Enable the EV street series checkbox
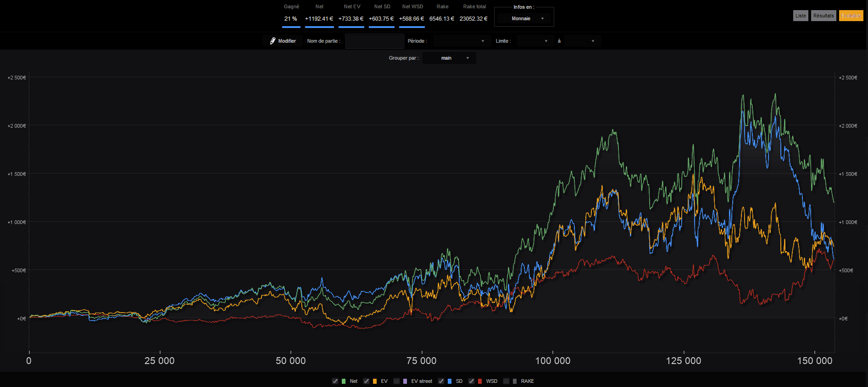This screenshot has width=868, height=387. [396, 381]
